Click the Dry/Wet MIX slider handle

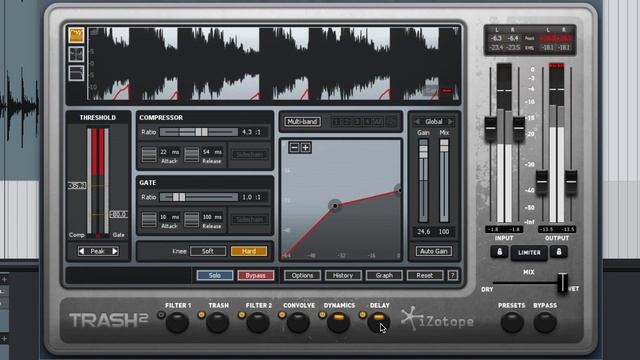pyautogui.click(x=562, y=282)
